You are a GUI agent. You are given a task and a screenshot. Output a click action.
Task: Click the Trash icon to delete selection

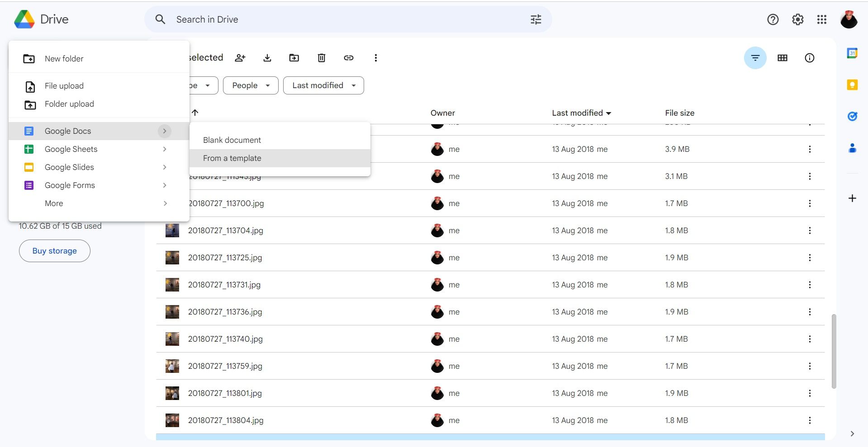tap(321, 58)
